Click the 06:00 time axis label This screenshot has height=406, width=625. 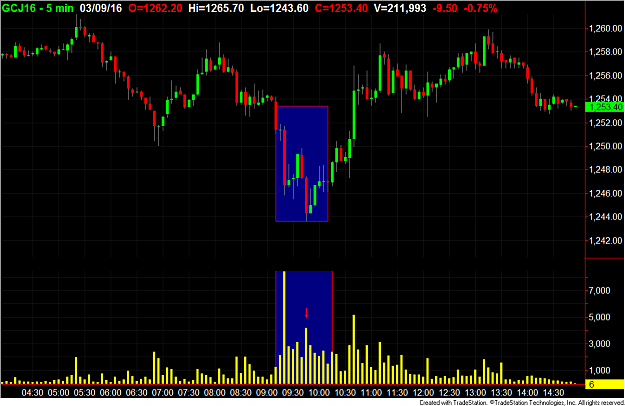coord(110,393)
